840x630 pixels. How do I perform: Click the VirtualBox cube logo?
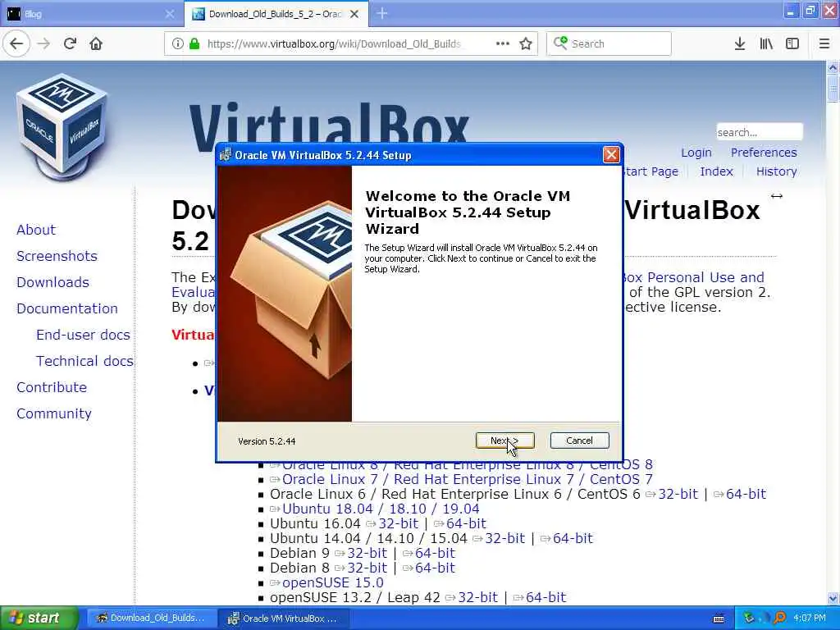[62, 126]
